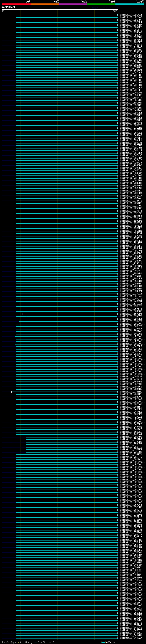Click hit label UniRef100_Q94AD0

point(131,284)
